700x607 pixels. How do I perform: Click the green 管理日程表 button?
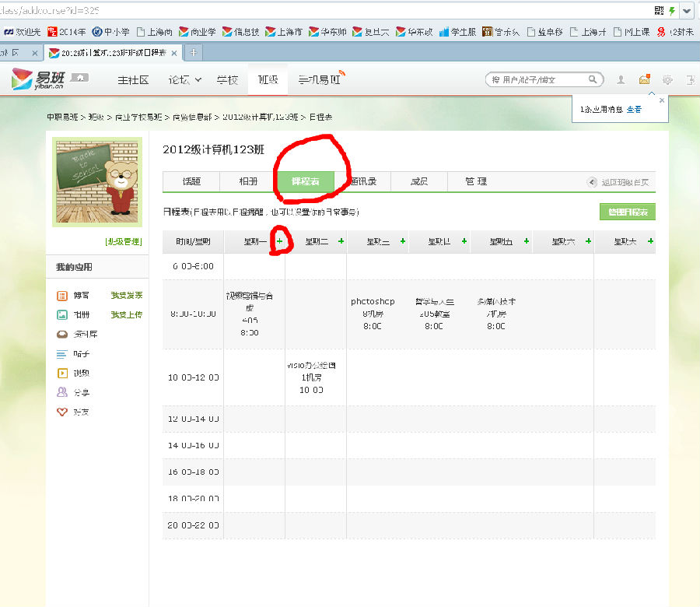(628, 212)
